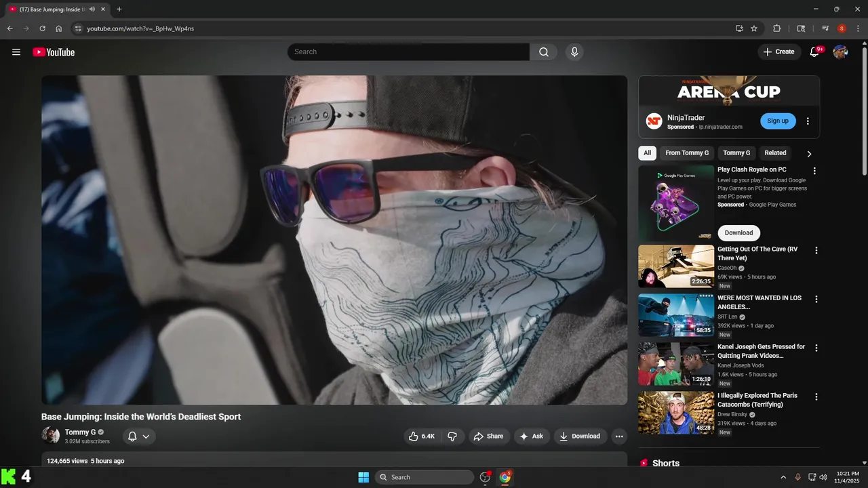Click the Create button

click(x=779, y=52)
